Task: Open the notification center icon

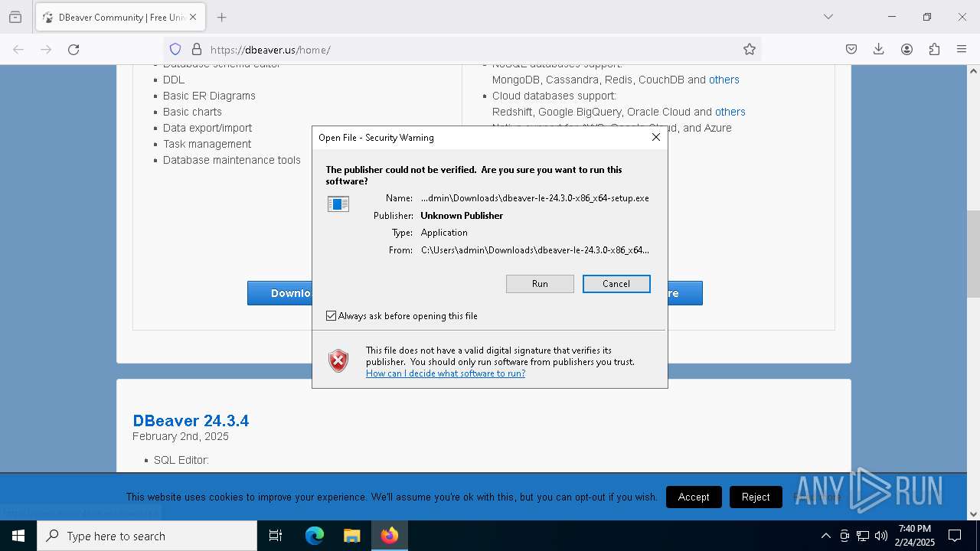Action: 955,536
